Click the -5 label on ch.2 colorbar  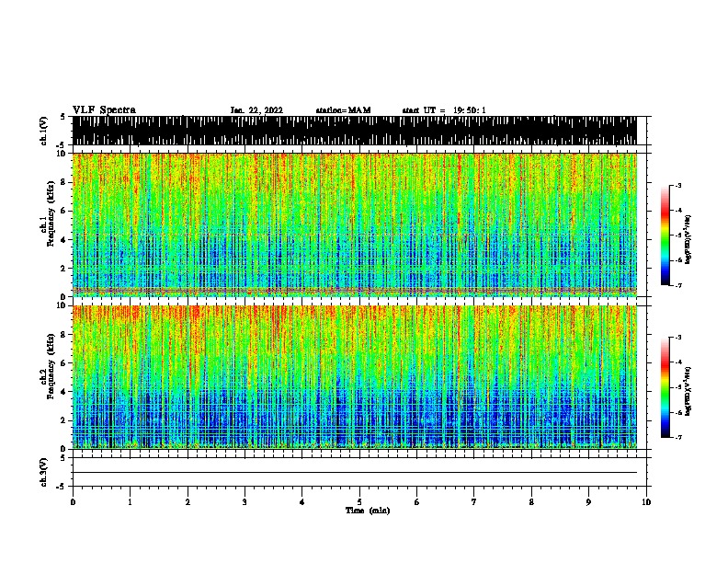pyautogui.click(x=677, y=387)
